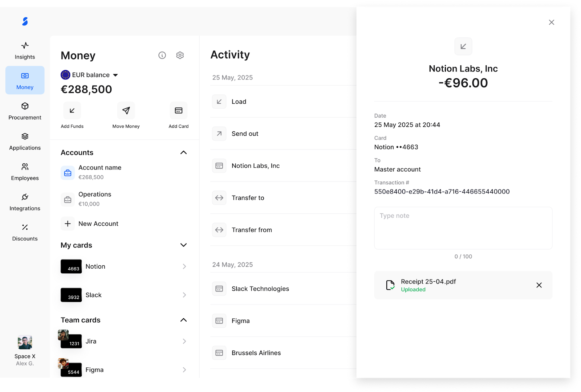Open the Brussels Airlines transaction
This screenshot has height=392, width=581.
[283, 353]
